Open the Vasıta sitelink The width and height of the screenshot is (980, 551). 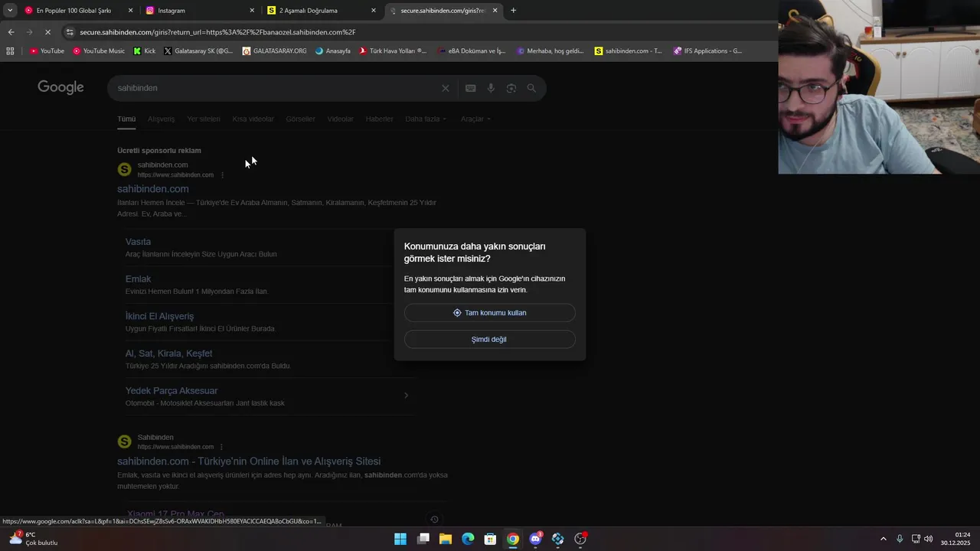click(138, 241)
